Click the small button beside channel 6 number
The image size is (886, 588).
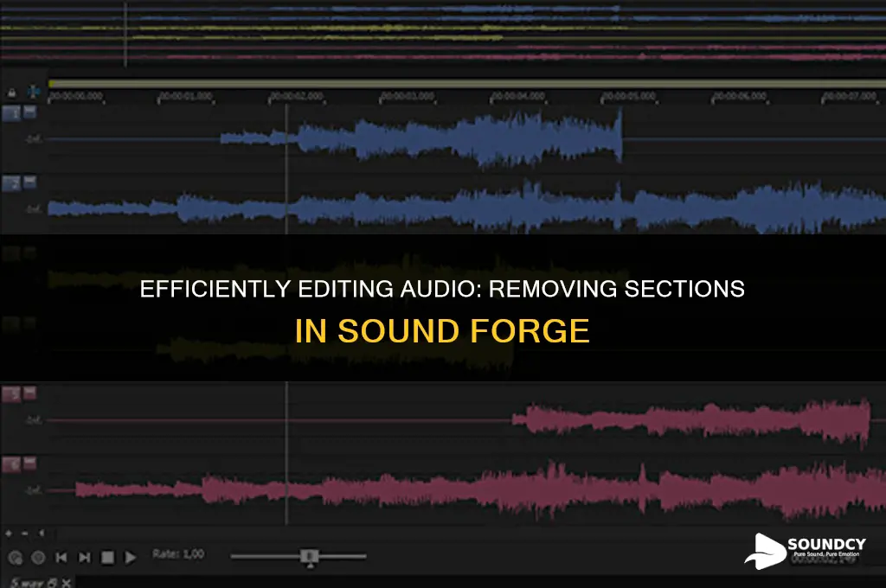point(30,463)
